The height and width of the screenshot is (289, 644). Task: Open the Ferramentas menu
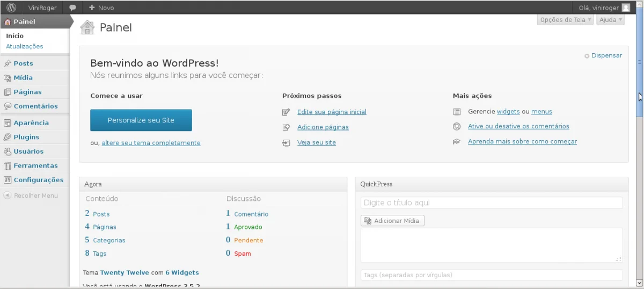[35, 165]
